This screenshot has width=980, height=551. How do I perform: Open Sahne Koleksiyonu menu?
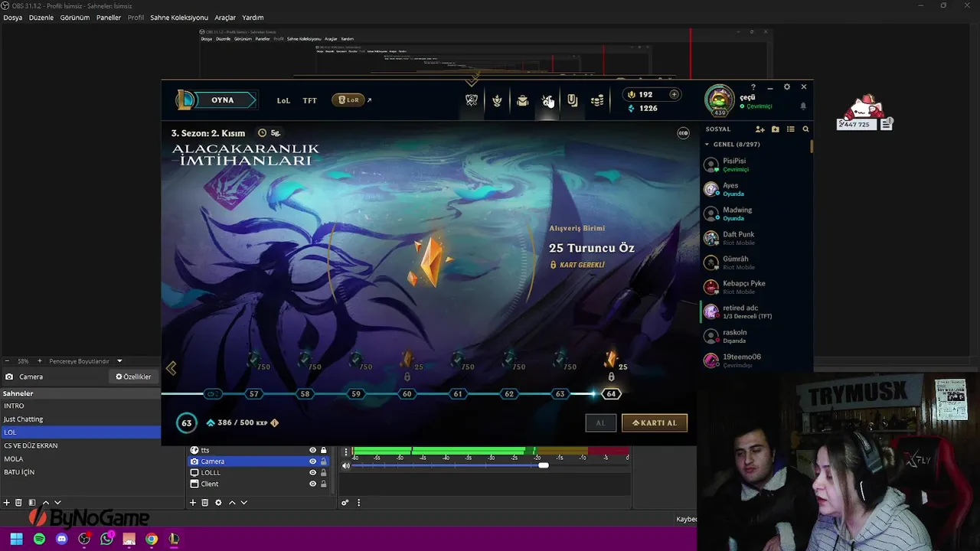tap(179, 18)
